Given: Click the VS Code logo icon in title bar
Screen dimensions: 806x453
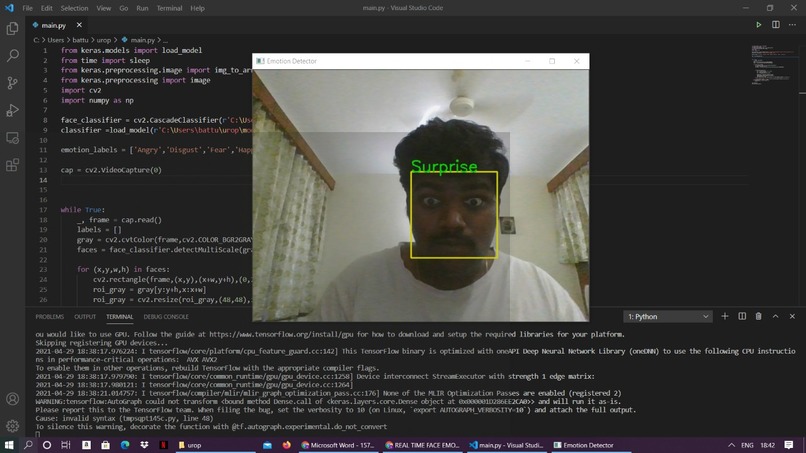Looking at the screenshot, I should tap(9, 8).
